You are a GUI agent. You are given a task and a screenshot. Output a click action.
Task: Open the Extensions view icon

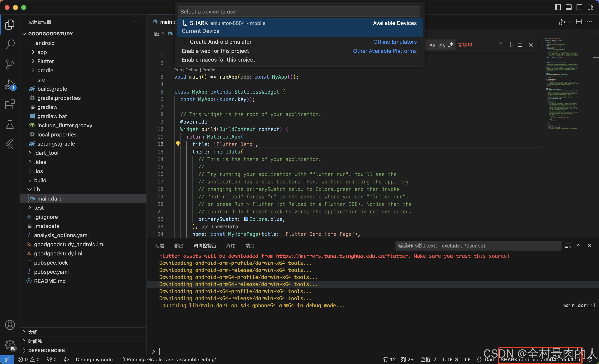coord(10,105)
